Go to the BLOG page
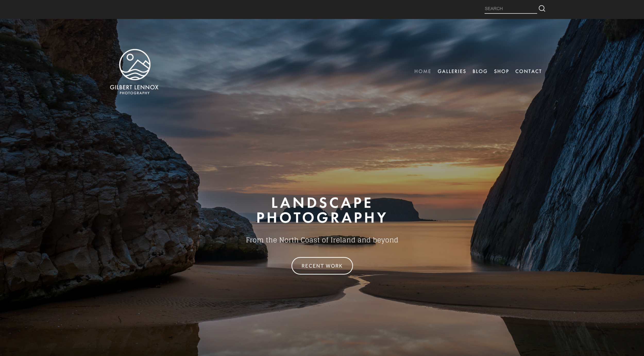This screenshot has width=644, height=356. point(480,71)
